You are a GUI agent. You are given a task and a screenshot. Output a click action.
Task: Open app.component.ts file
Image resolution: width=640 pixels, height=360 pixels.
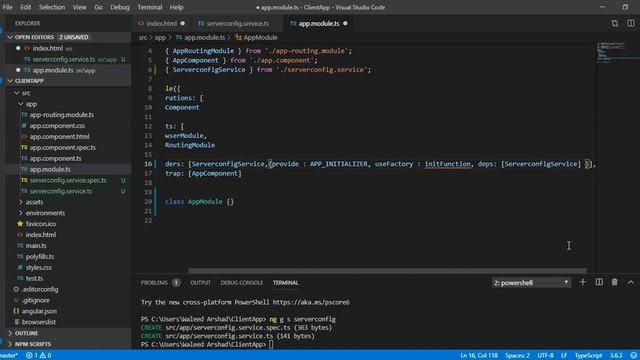click(x=55, y=158)
